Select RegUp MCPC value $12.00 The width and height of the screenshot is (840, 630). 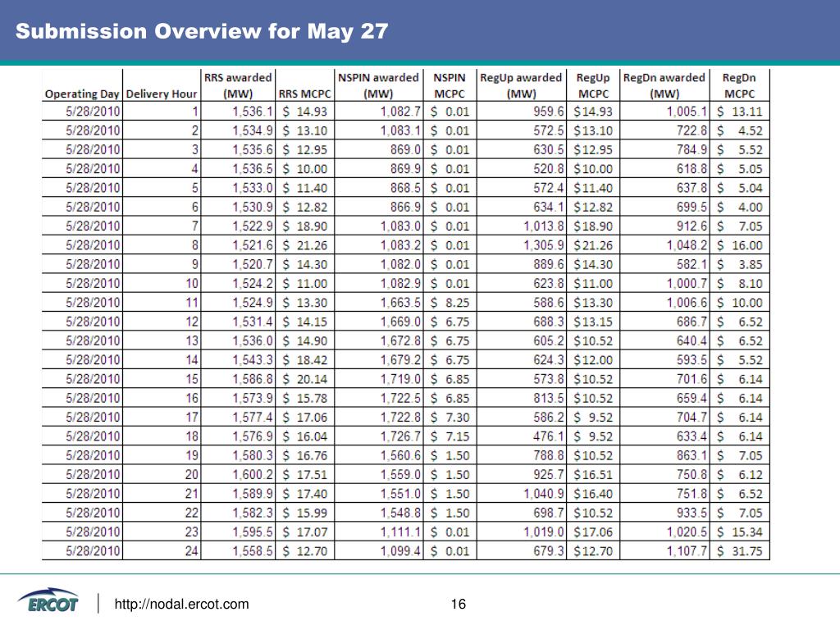point(593,360)
